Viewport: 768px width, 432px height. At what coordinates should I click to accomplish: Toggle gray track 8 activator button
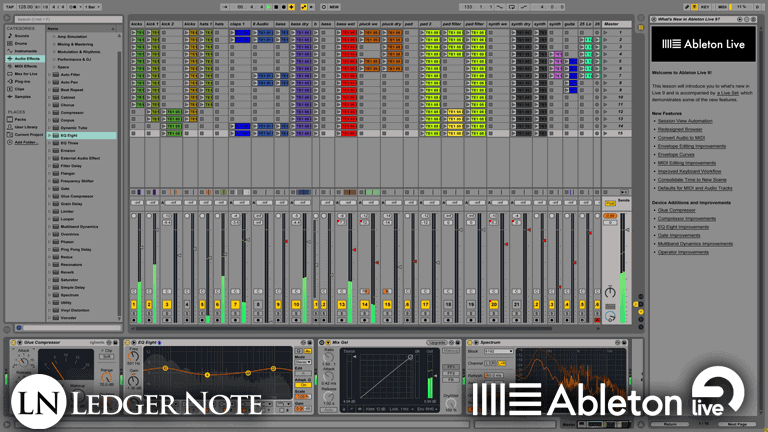[x=258, y=305]
